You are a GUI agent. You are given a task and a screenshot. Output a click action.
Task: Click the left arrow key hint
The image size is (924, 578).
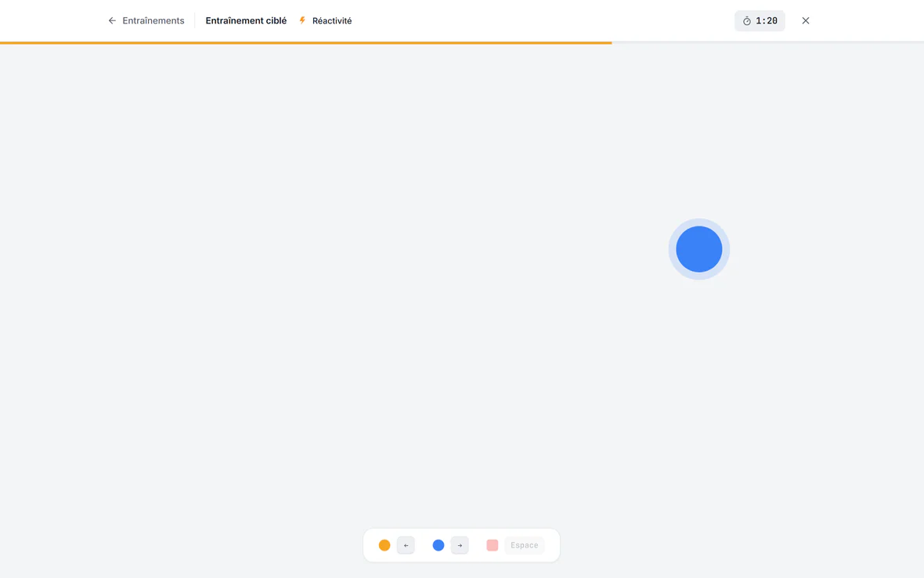click(x=406, y=545)
